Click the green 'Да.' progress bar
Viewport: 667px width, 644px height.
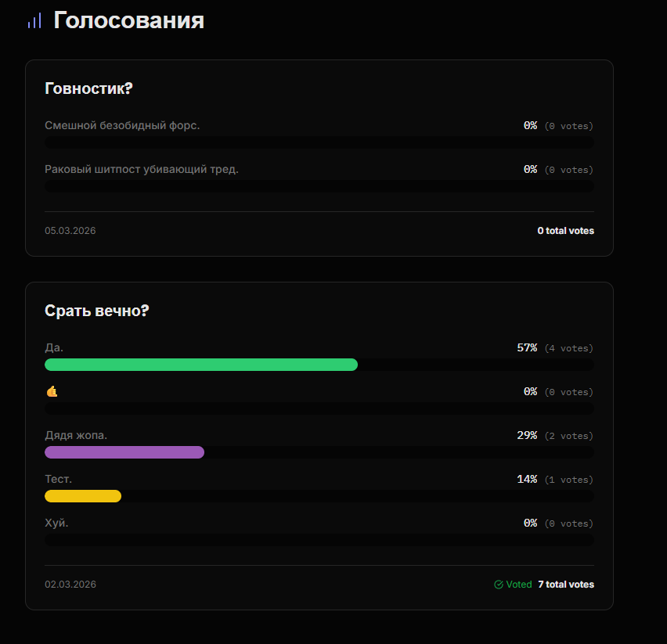coord(201,365)
